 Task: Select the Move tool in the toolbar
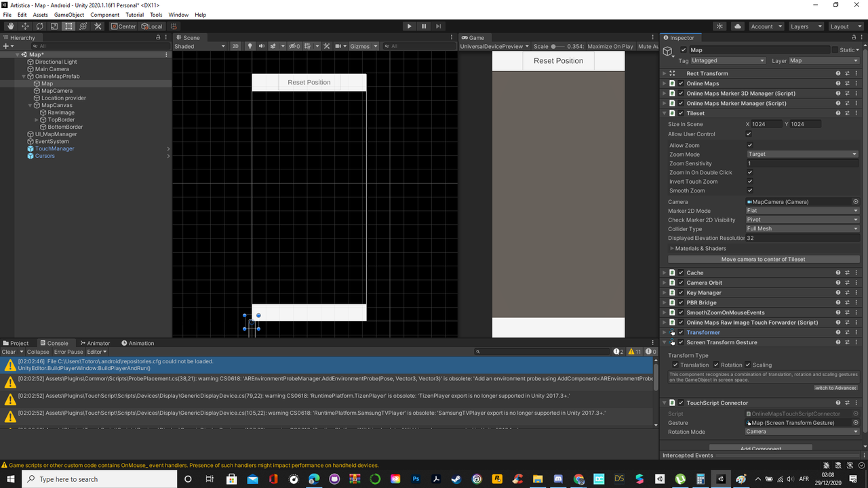25,26
